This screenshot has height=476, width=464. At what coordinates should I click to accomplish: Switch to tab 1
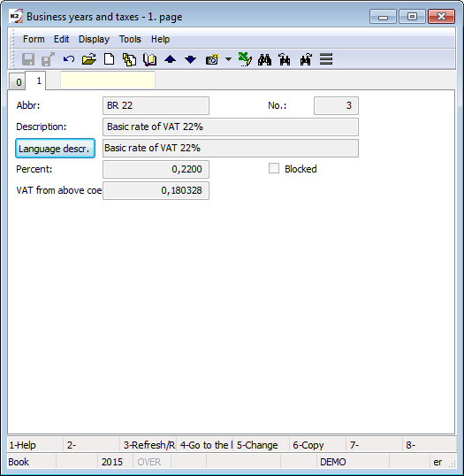[36, 81]
